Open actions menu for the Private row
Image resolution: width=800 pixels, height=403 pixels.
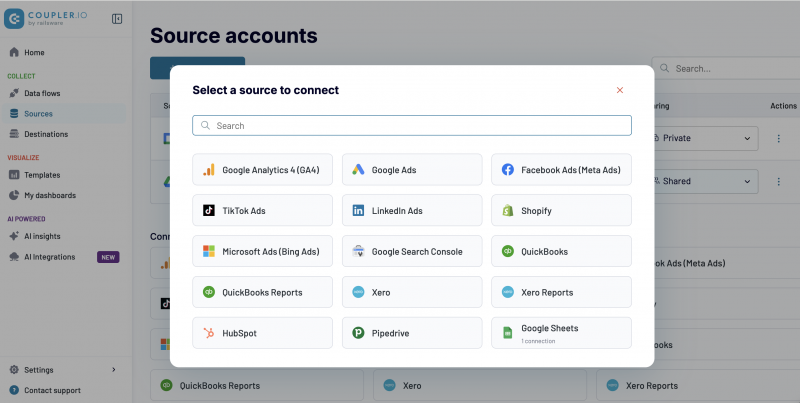[x=779, y=138]
